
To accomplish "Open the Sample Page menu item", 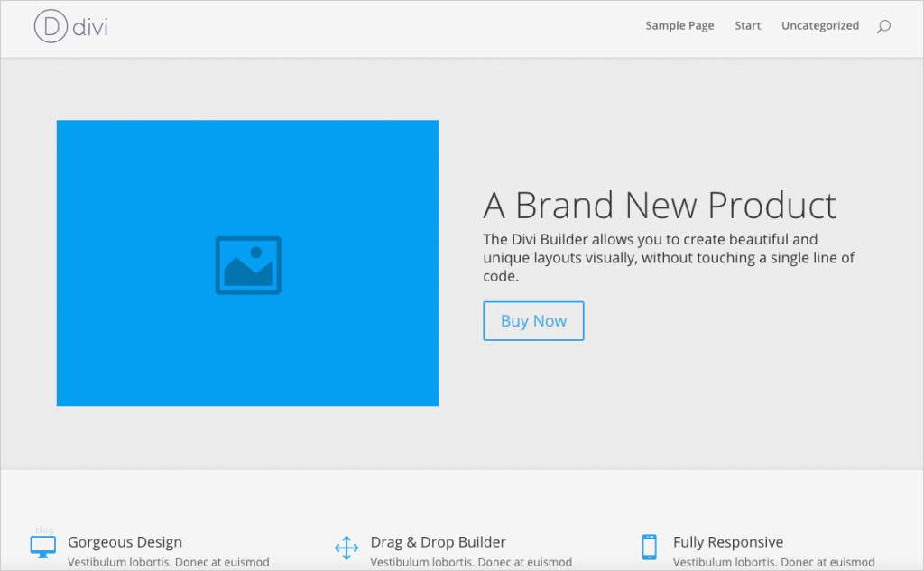I will [679, 25].
